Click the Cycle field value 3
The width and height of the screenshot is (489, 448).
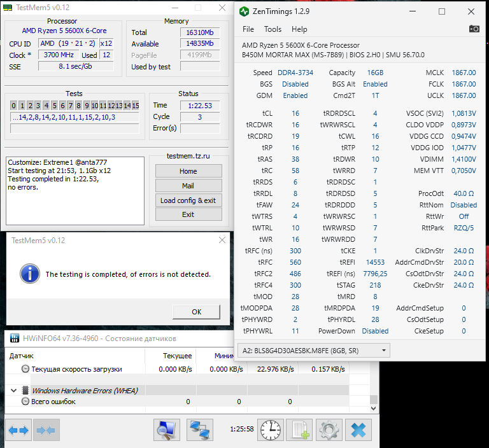[200, 117]
